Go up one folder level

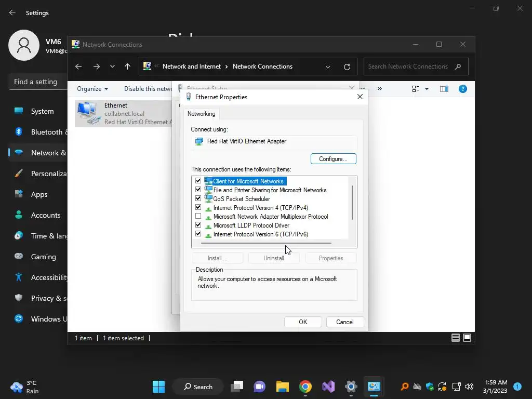coord(128,66)
